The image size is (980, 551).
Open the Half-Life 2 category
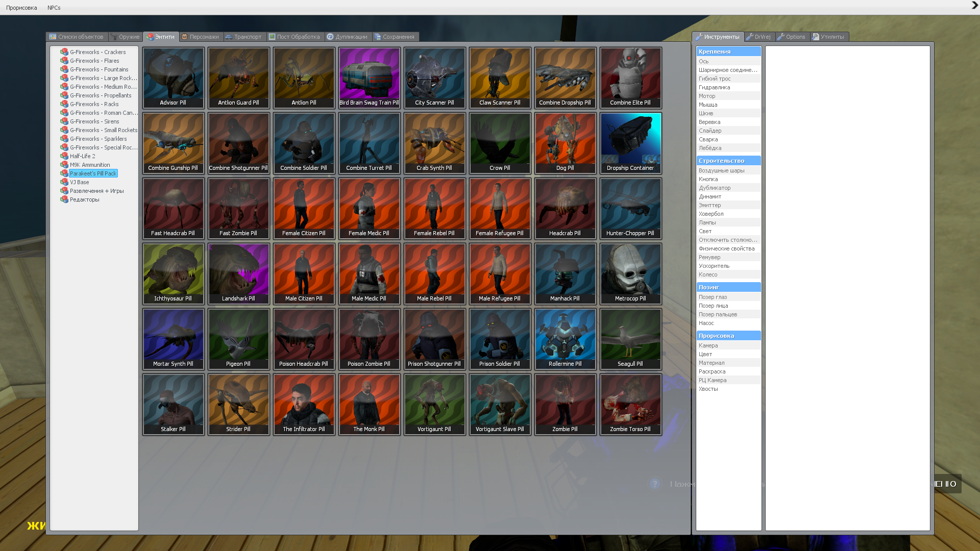point(78,156)
